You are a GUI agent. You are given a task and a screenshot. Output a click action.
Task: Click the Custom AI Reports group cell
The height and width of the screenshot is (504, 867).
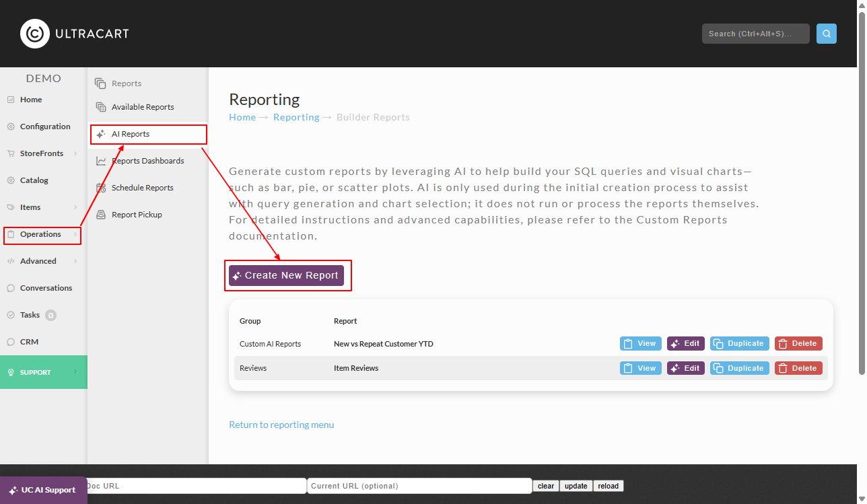click(270, 344)
